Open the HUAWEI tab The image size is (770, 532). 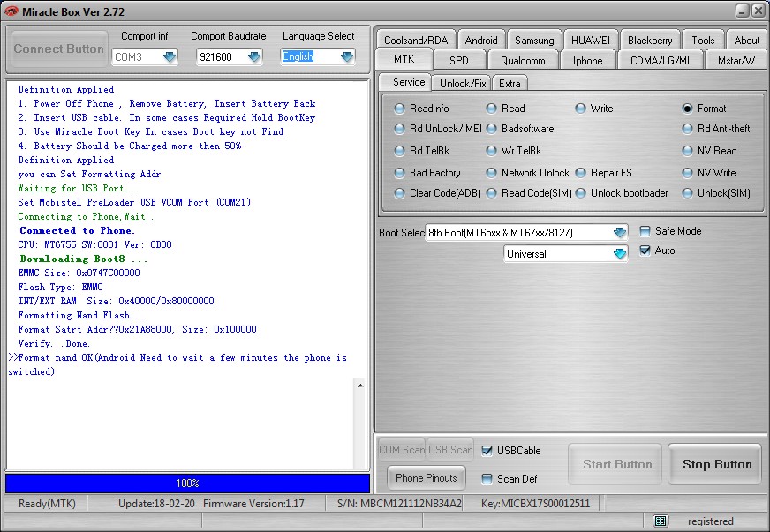[591, 40]
